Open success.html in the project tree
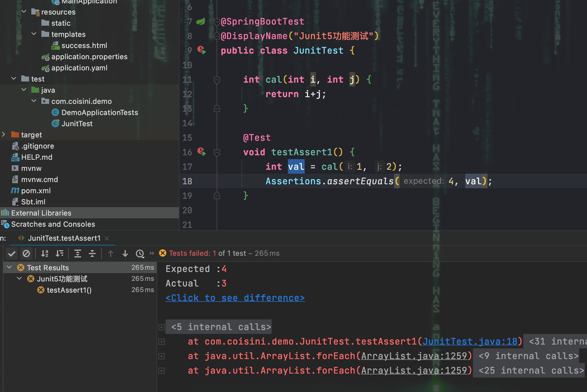587x392 pixels. (84, 45)
